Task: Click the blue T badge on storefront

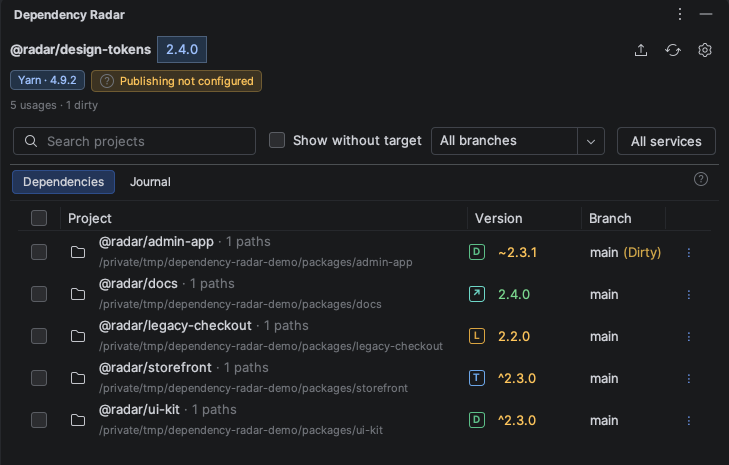Action: coord(477,378)
